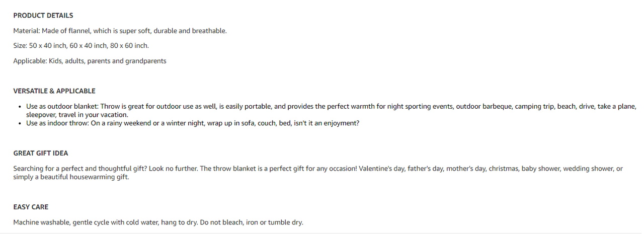Viewport: 644px width, 234px height.
Task: Click the '80 x 60 inch' size text
Action: coord(129,46)
